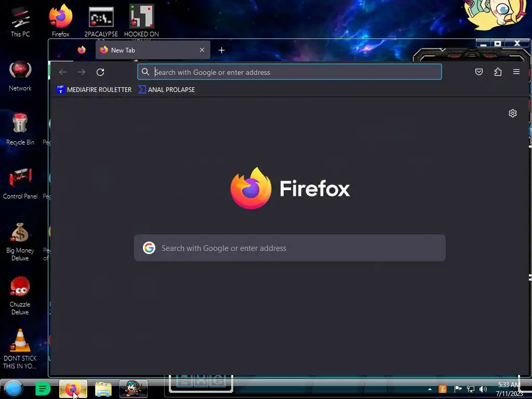Image resolution: width=532 pixels, height=399 pixels.
Task: Open the ANAL PROLAPSE bookmark
Action: click(167, 89)
